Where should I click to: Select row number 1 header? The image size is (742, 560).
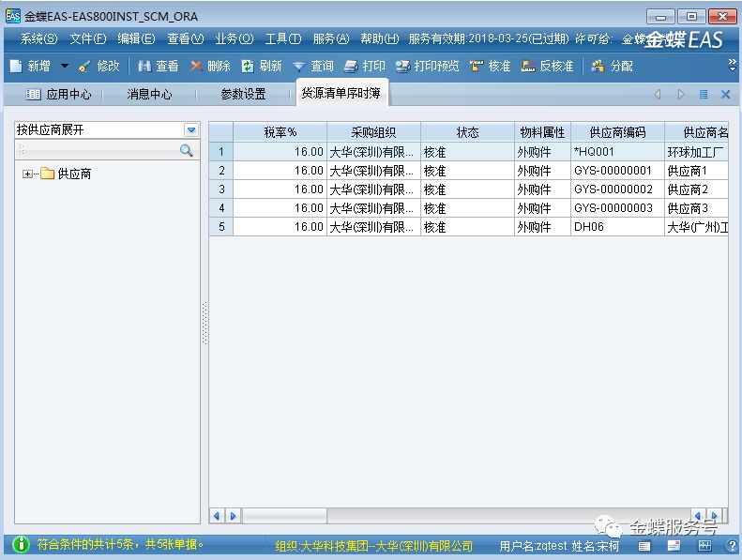(x=221, y=152)
